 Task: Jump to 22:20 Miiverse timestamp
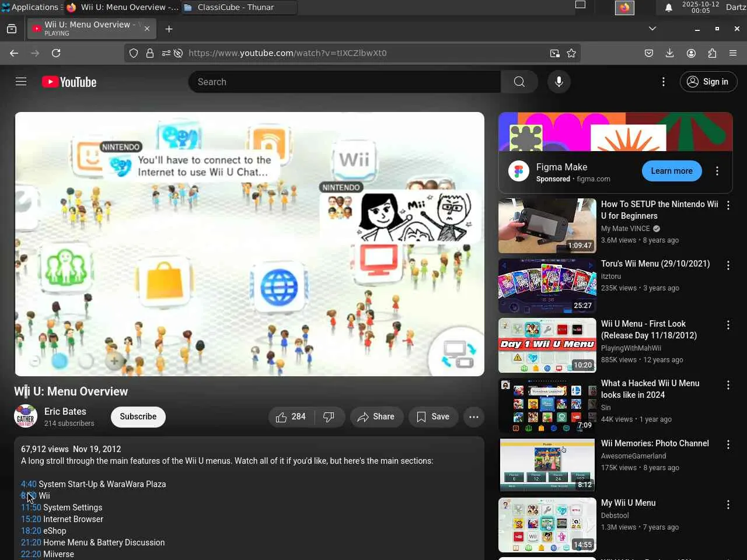click(x=31, y=554)
